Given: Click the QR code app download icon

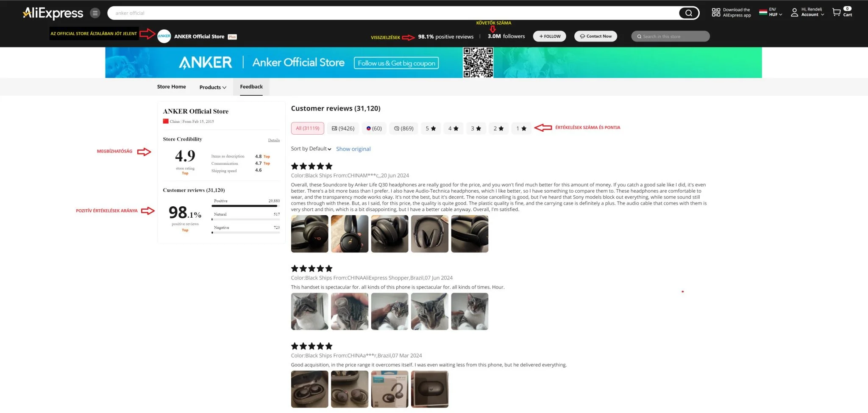Looking at the screenshot, I should coord(716,12).
